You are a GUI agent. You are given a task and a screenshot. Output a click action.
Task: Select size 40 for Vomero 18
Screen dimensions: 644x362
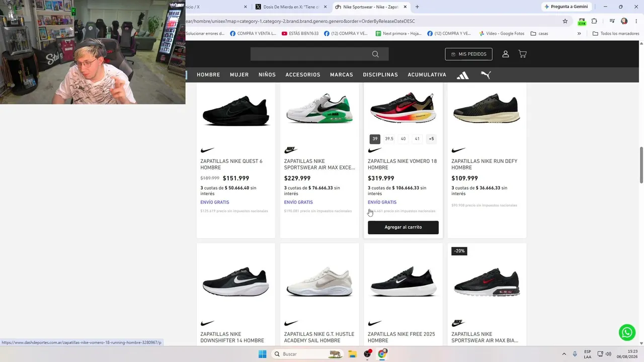[x=403, y=139]
